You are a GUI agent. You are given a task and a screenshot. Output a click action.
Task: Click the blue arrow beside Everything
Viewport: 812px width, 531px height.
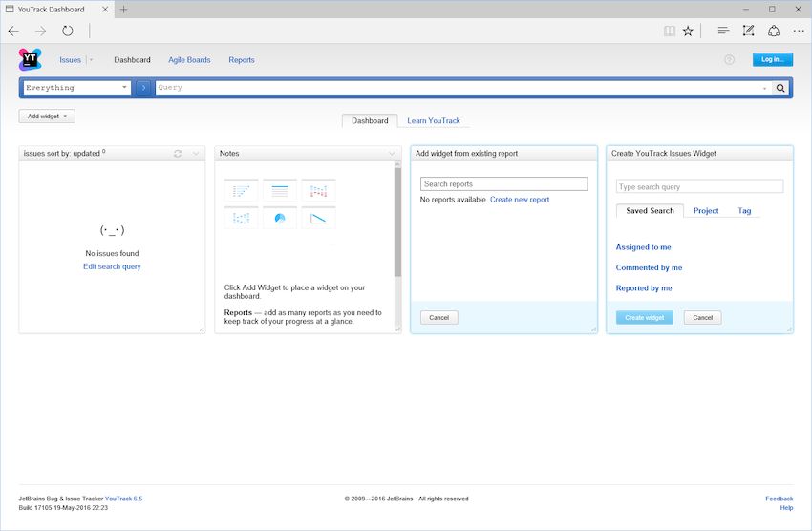[143, 88]
